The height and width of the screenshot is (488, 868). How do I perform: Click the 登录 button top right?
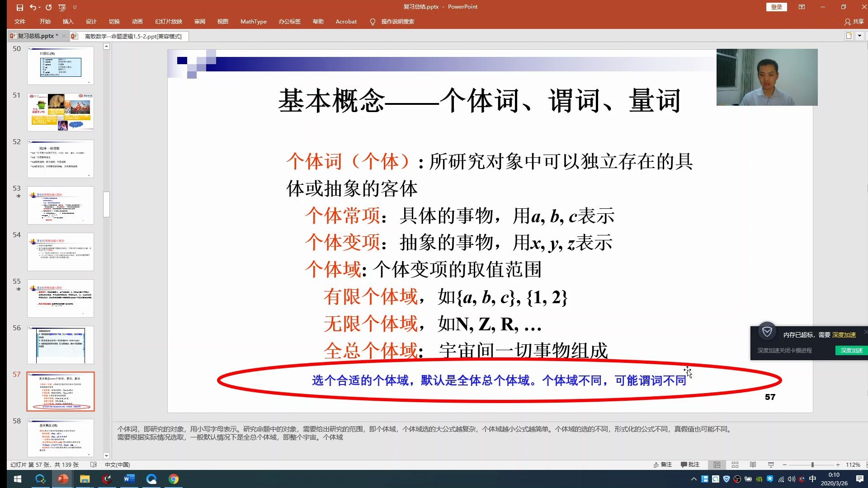pos(777,7)
